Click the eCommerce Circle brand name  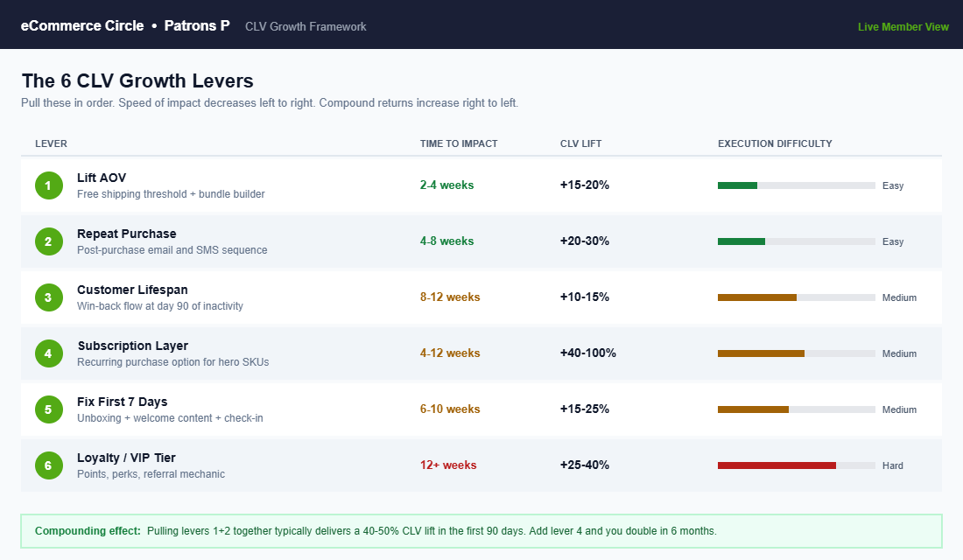82,25
